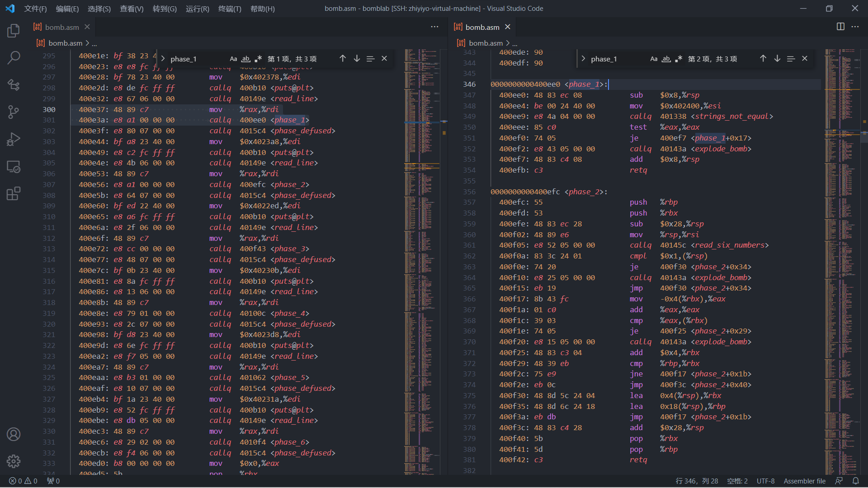Click the feedback icon in status bar
This screenshot has width=868, height=488.
[839, 481]
